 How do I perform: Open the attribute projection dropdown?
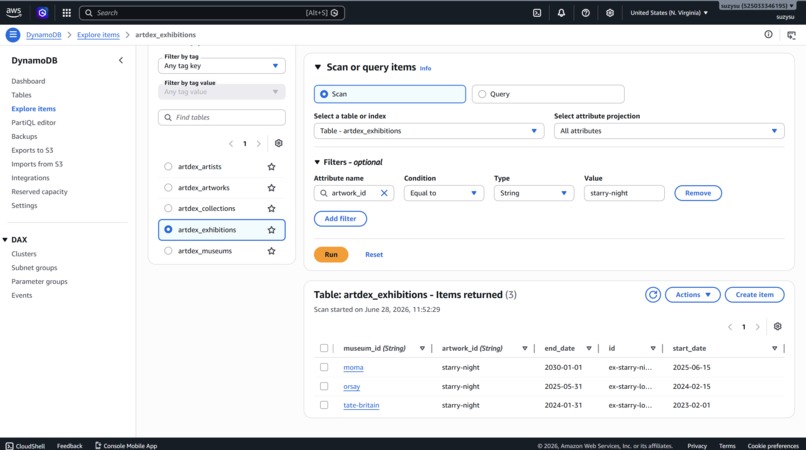pos(669,131)
